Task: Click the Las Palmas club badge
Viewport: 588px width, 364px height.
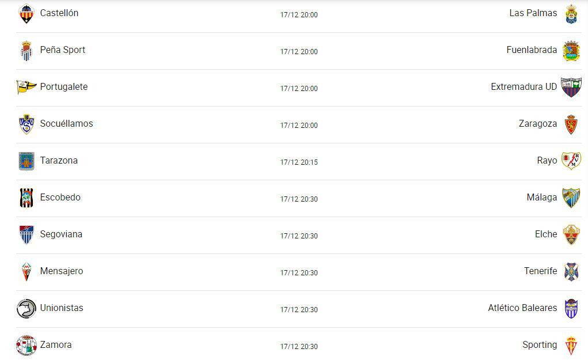Action: (571, 14)
